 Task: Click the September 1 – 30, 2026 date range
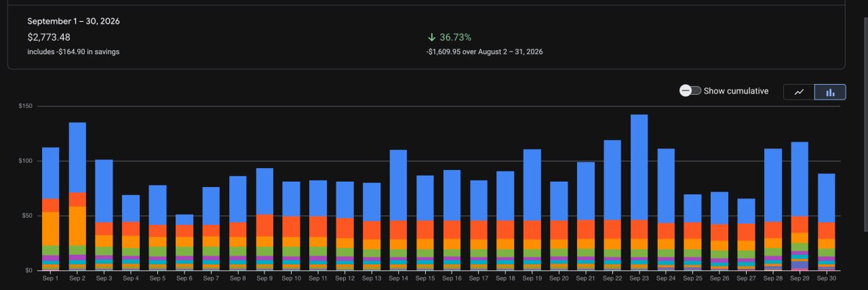pos(73,22)
